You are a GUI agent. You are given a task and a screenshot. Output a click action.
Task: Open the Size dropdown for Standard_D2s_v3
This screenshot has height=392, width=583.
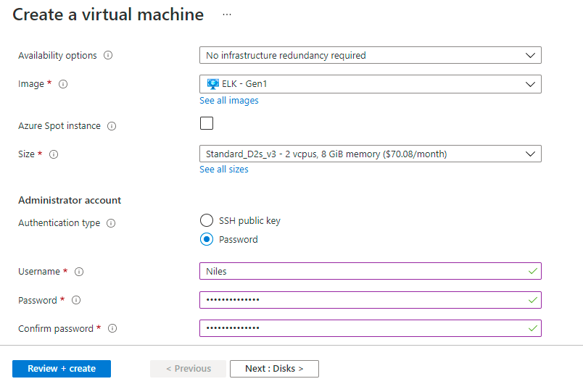pyautogui.click(x=370, y=154)
